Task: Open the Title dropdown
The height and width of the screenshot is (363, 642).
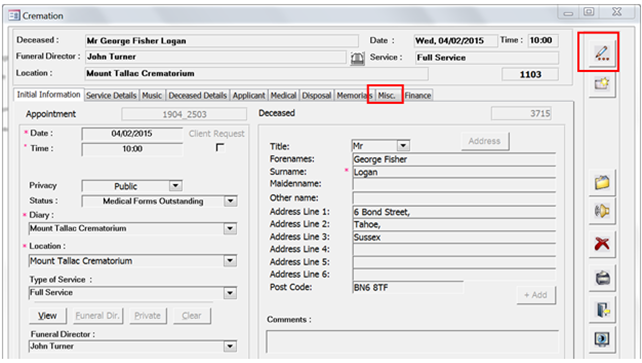Action: point(403,146)
